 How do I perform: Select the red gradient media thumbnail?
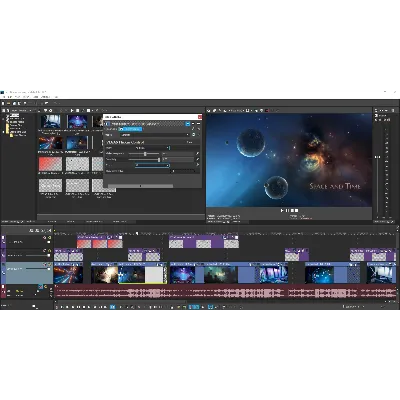click(x=50, y=164)
